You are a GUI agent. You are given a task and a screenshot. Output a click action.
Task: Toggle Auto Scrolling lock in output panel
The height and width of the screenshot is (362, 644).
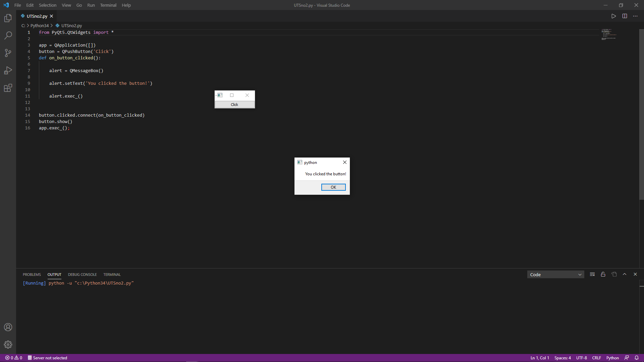point(603,274)
